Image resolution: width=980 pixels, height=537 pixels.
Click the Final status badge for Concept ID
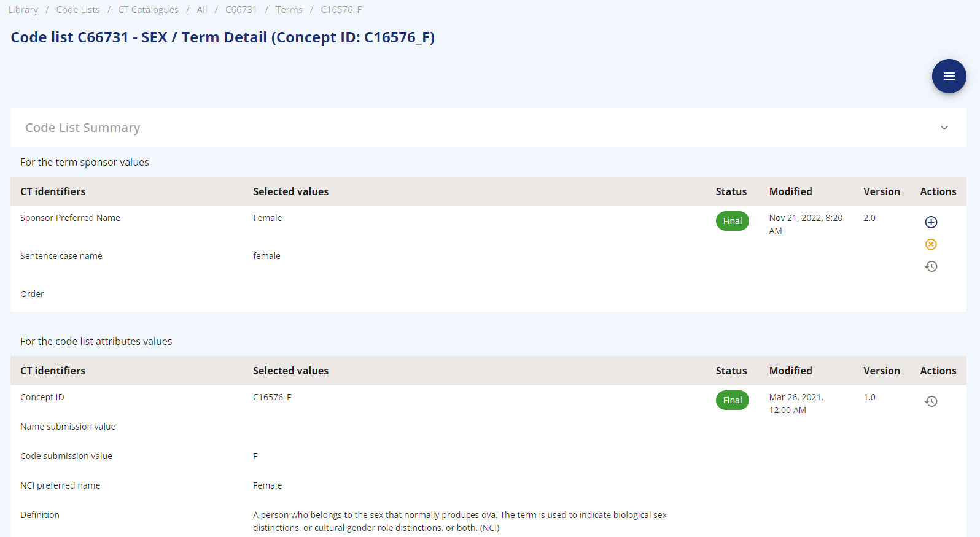[732, 400]
